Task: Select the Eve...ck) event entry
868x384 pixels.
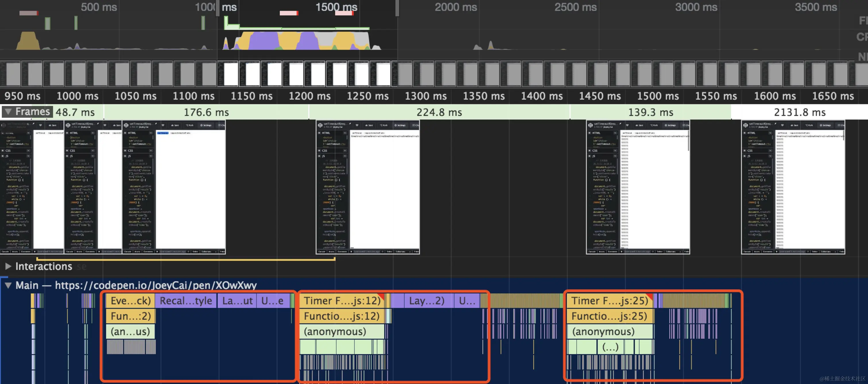Action: pos(130,301)
